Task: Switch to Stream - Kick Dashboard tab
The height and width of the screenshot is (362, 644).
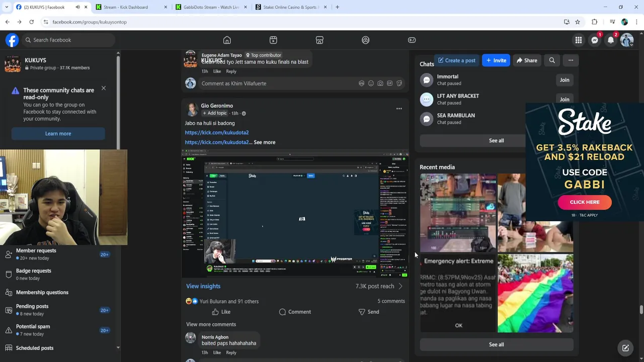Action: 131,7
